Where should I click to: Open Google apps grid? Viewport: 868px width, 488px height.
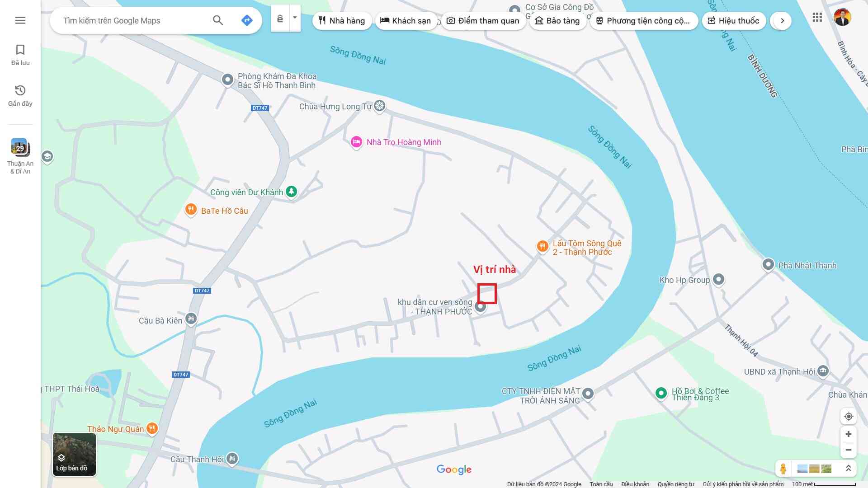pyautogui.click(x=817, y=18)
